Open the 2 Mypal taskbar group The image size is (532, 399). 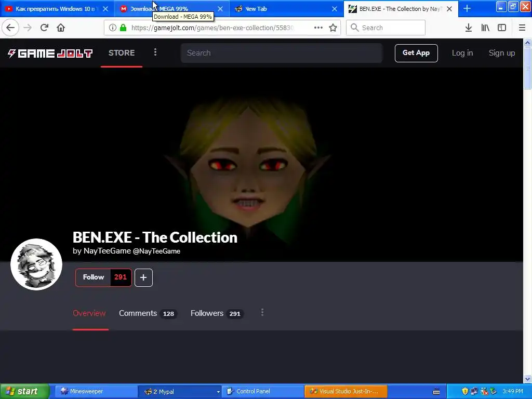click(180, 392)
